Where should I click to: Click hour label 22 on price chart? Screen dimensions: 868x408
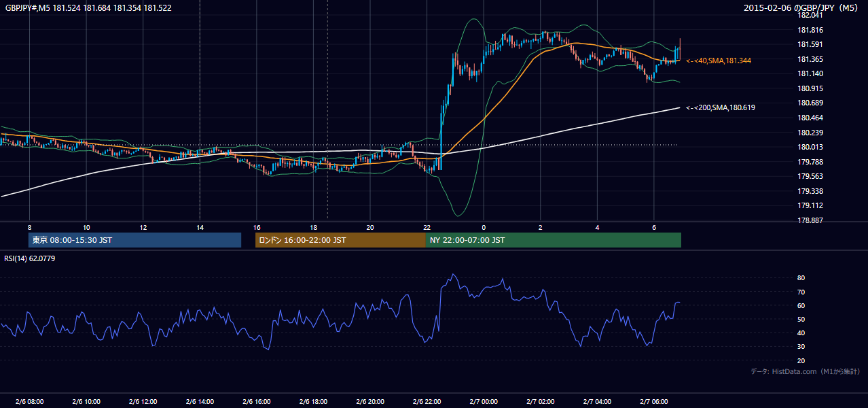pos(427,226)
